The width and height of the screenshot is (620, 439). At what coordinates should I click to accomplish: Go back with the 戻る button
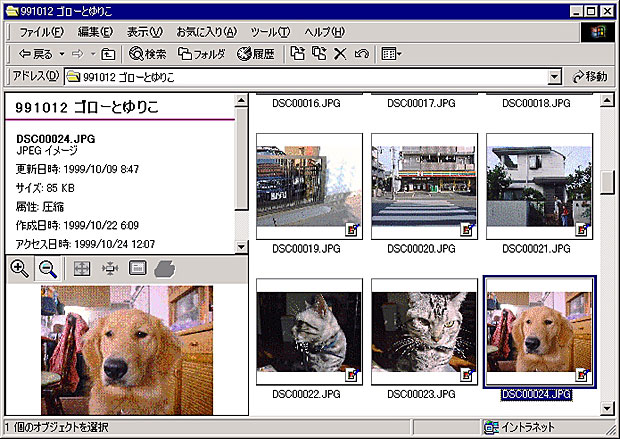(36, 53)
